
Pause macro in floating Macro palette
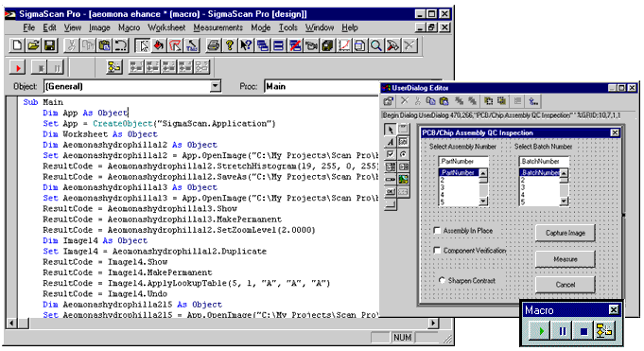[562, 331]
